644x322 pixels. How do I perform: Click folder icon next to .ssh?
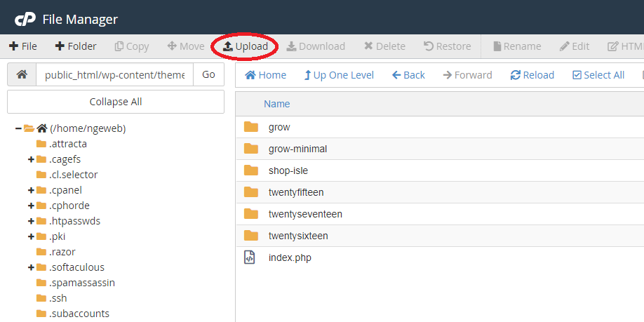(41, 298)
